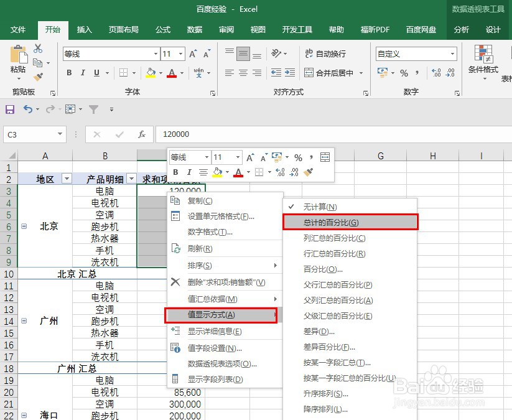Switch to the 公式 ribbon tab
The image size is (512, 420).
[163, 30]
